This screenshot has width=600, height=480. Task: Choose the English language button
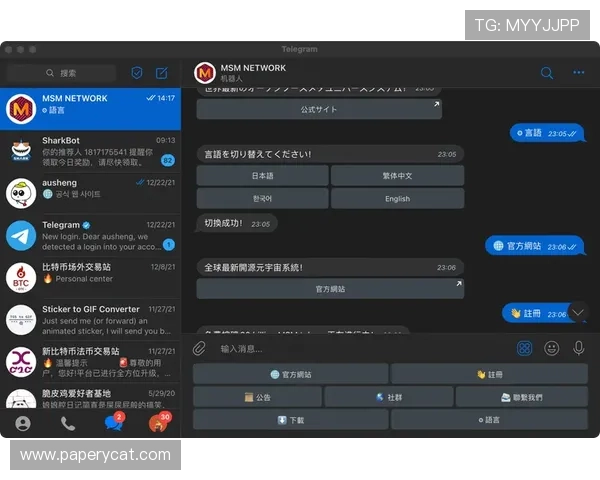(x=397, y=198)
